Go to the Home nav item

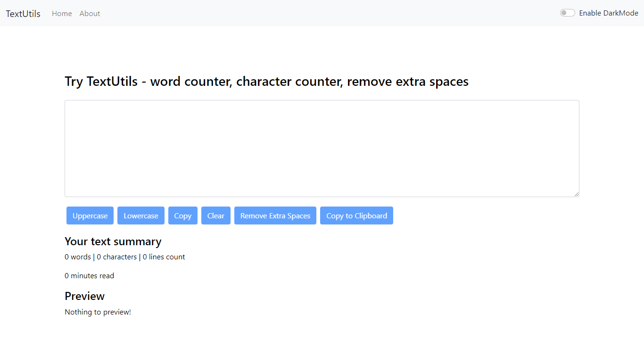[62, 14]
